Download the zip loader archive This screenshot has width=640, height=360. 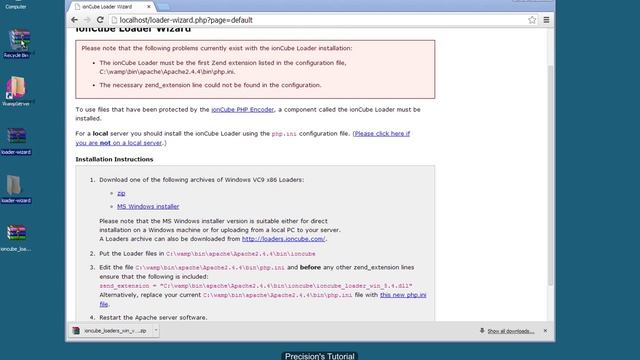tap(121, 193)
